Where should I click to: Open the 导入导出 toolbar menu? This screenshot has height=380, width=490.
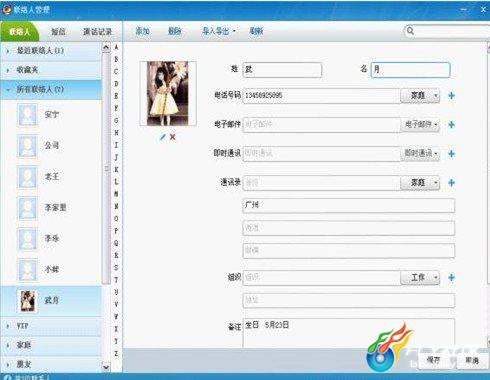pos(219,31)
